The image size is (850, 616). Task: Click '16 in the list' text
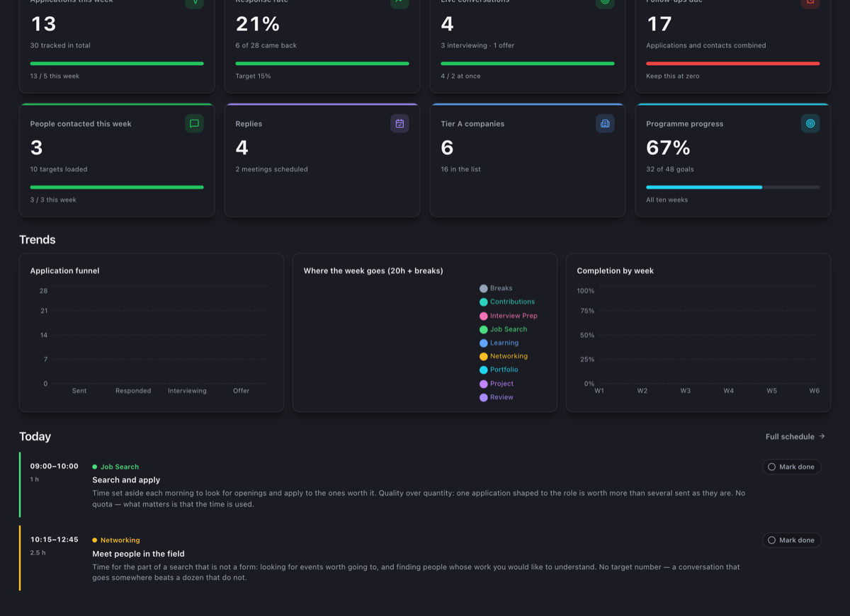click(460, 169)
